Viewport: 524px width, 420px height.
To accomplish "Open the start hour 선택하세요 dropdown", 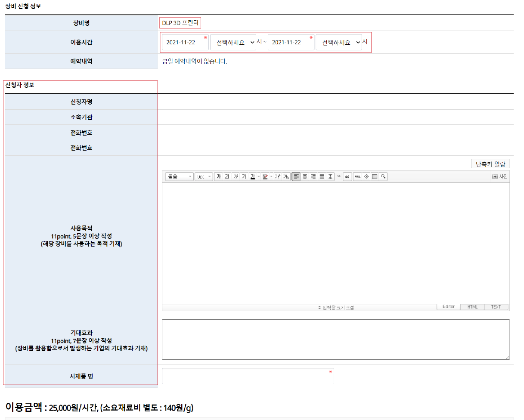I will (233, 43).
